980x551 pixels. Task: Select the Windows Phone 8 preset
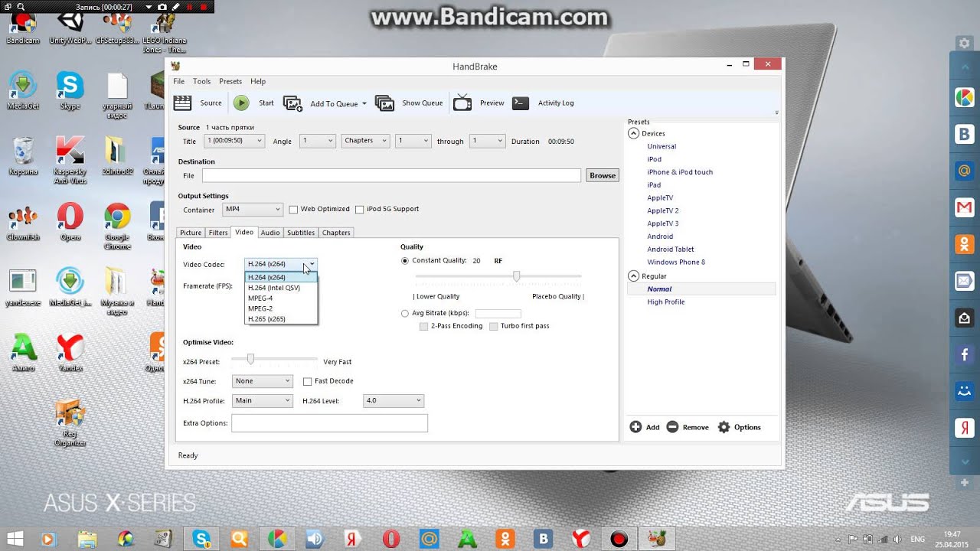(676, 262)
